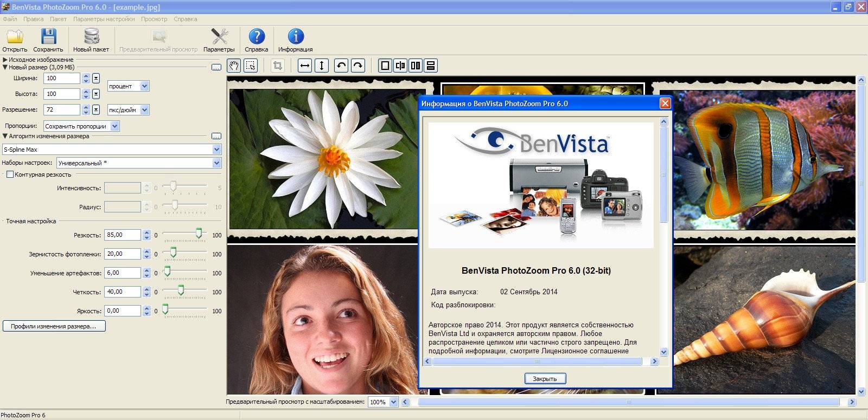Collapse Алгоритм изменения размера section
The width and height of the screenshot is (868, 420).
click(x=5, y=136)
